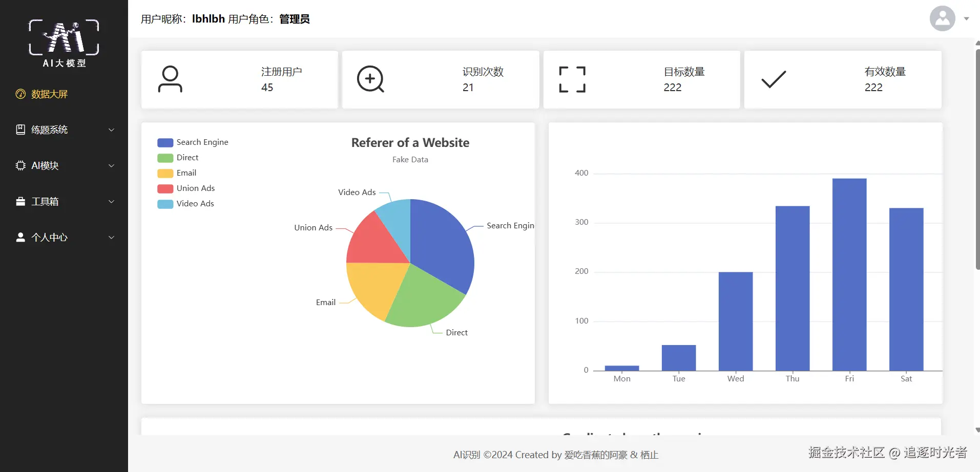Click the 识别次数 magnifier plus icon
This screenshot has width=980, height=472.
[x=370, y=79]
